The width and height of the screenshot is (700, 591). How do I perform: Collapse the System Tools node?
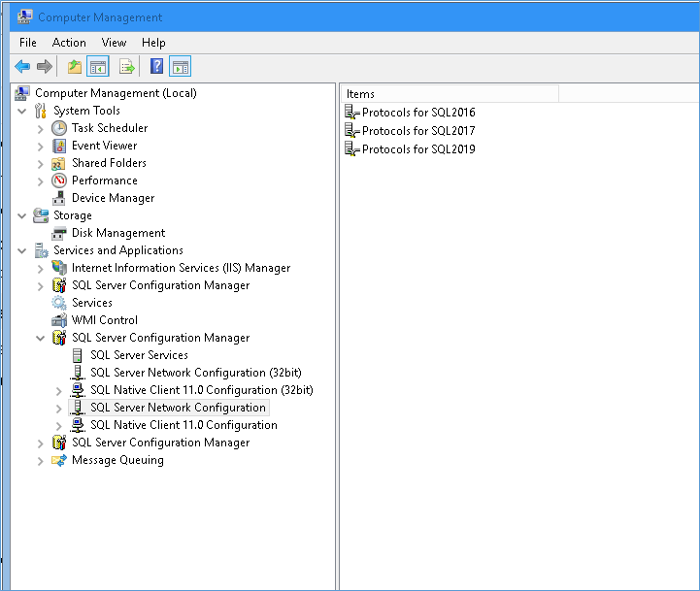22,111
